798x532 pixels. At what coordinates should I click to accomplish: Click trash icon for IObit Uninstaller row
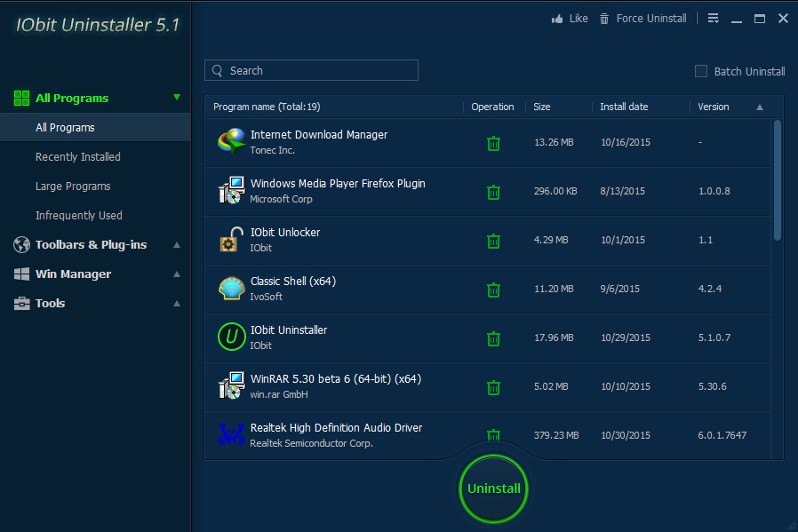tap(493, 338)
